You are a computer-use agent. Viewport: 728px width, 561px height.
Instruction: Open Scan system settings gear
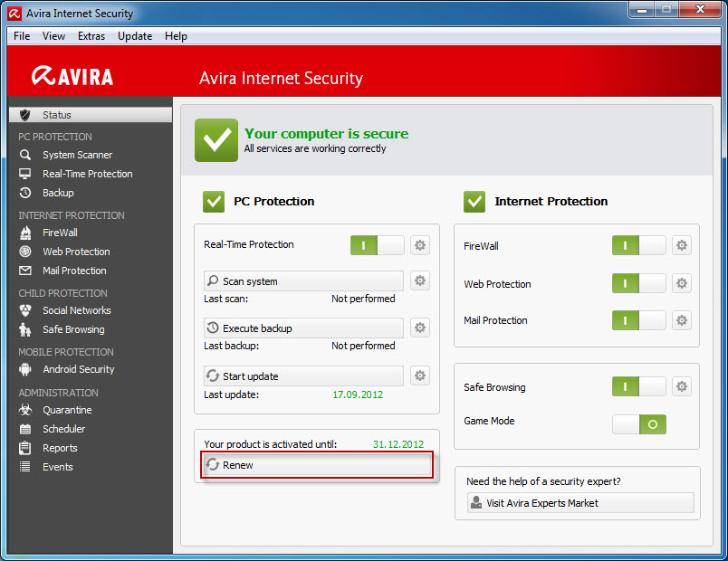[420, 280]
